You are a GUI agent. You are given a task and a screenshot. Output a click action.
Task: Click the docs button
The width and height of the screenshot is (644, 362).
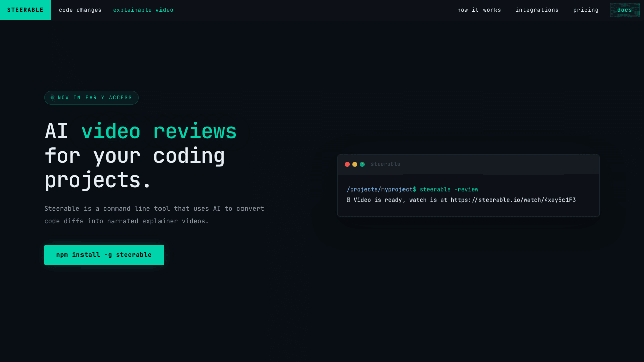click(625, 10)
